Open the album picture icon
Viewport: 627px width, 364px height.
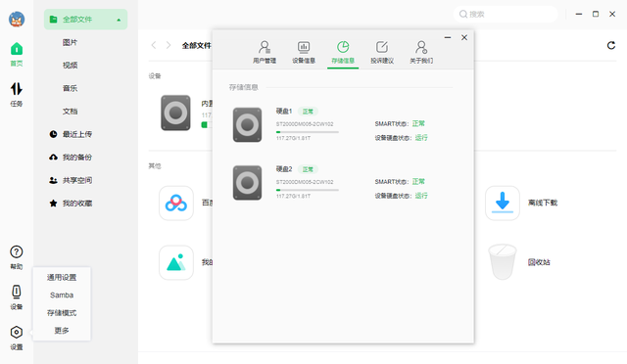[x=176, y=262]
